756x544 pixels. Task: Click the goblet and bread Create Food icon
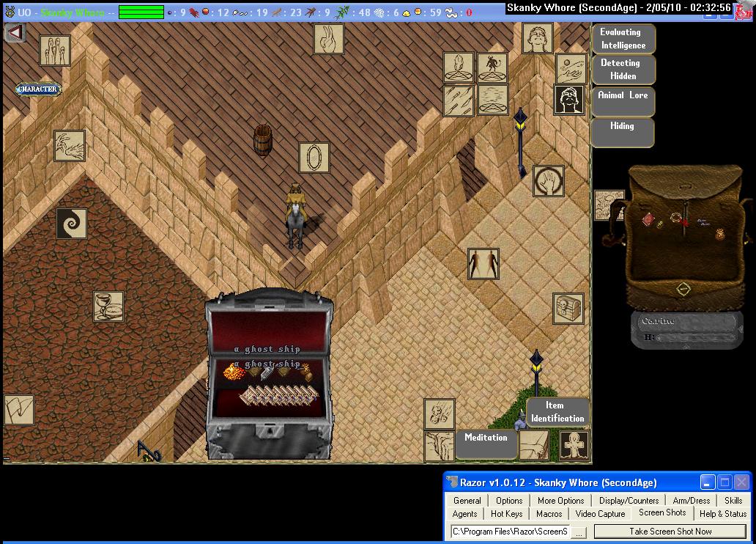[108, 306]
